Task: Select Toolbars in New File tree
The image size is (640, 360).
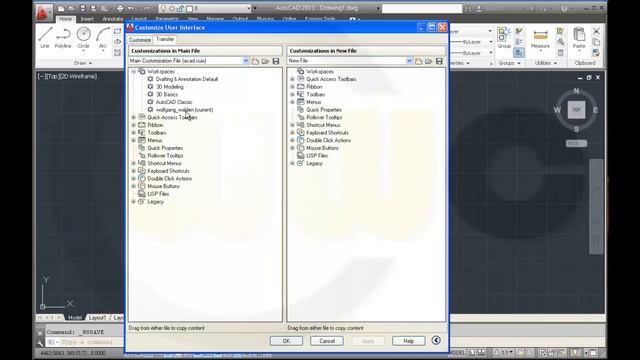Action: coord(316,94)
